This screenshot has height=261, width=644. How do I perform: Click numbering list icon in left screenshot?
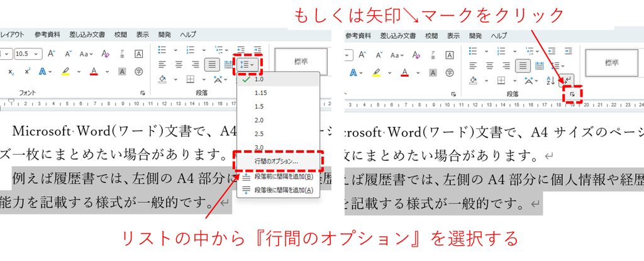(191, 50)
